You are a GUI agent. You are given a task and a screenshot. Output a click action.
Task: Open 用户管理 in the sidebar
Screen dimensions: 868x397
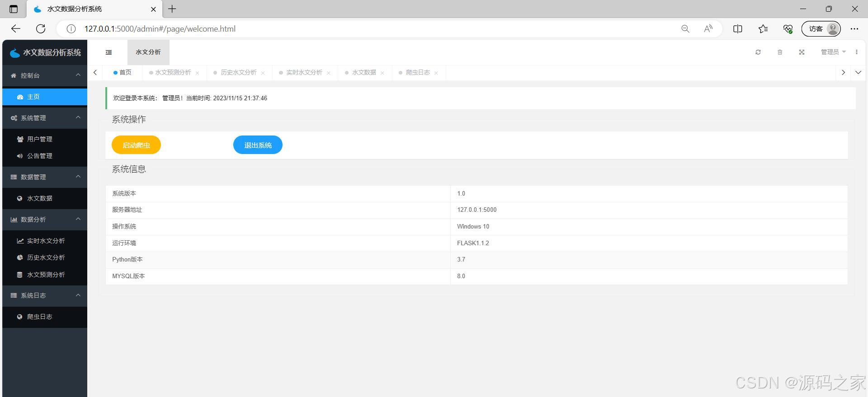[45, 139]
